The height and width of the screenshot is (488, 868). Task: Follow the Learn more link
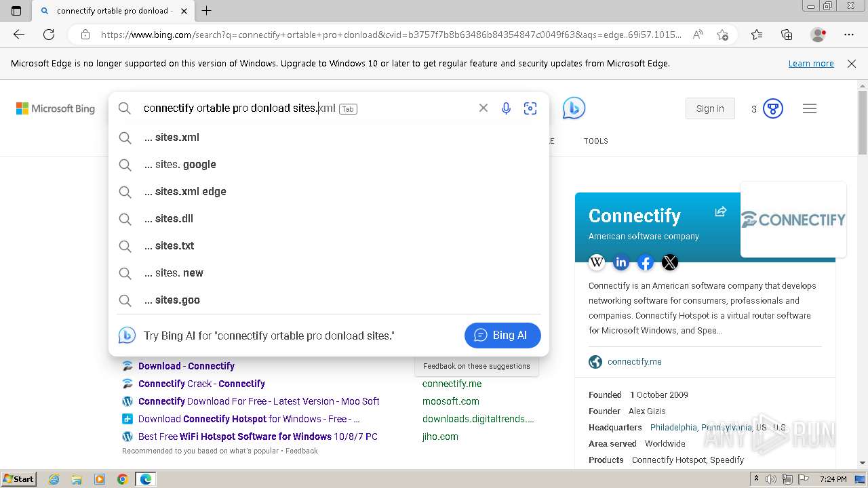(x=811, y=64)
